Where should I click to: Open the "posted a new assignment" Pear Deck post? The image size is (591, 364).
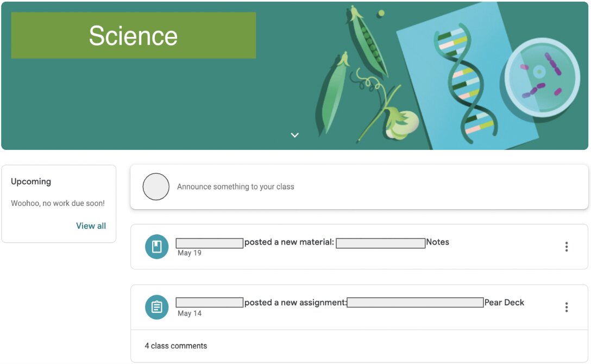(295, 303)
